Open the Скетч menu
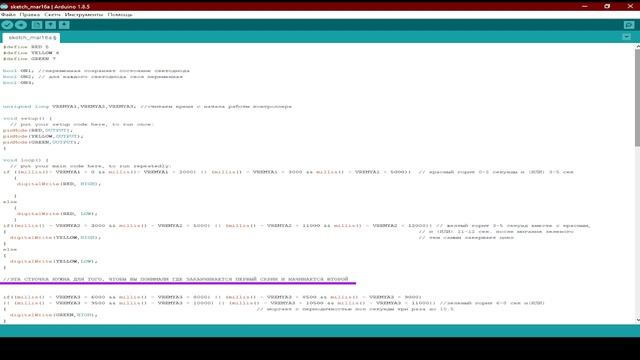Image resolution: width=640 pixels, height=360 pixels. (x=52, y=15)
